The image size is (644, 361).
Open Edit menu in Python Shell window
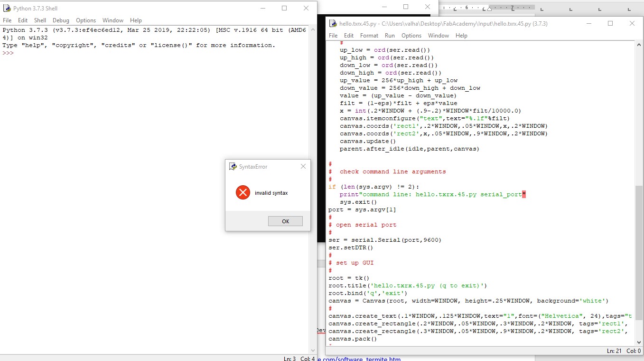pos(23,20)
